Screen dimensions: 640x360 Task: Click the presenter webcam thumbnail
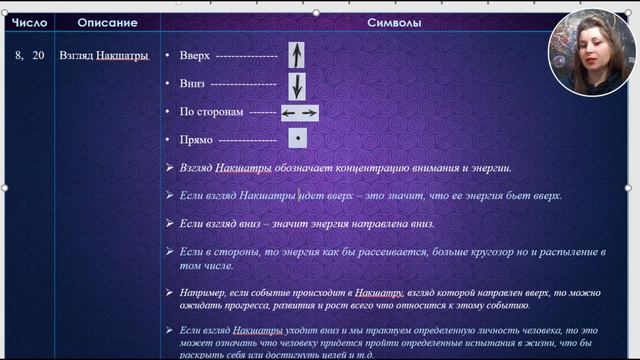pyautogui.click(x=591, y=52)
